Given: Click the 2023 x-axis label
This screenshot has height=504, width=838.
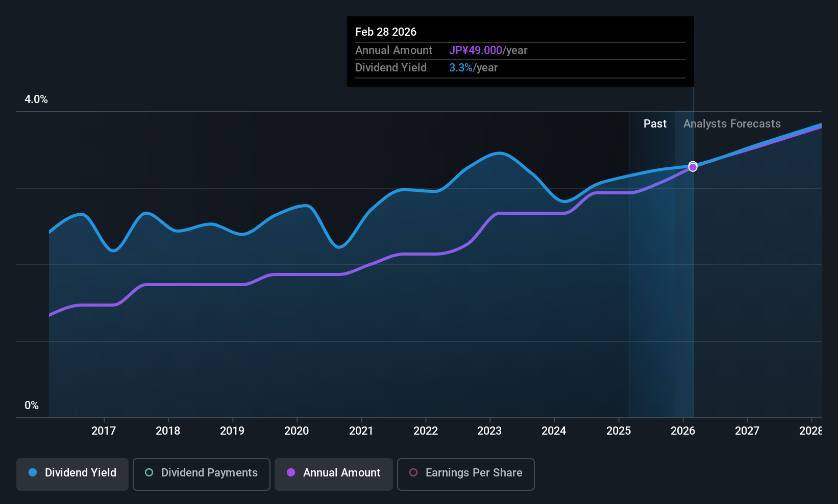Looking at the screenshot, I should pyautogui.click(x=489, y=431).
